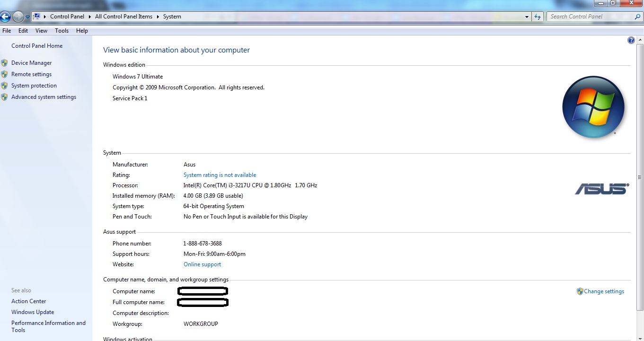
Task: Click System rating is not available link
Action: [x=220, y=175]
